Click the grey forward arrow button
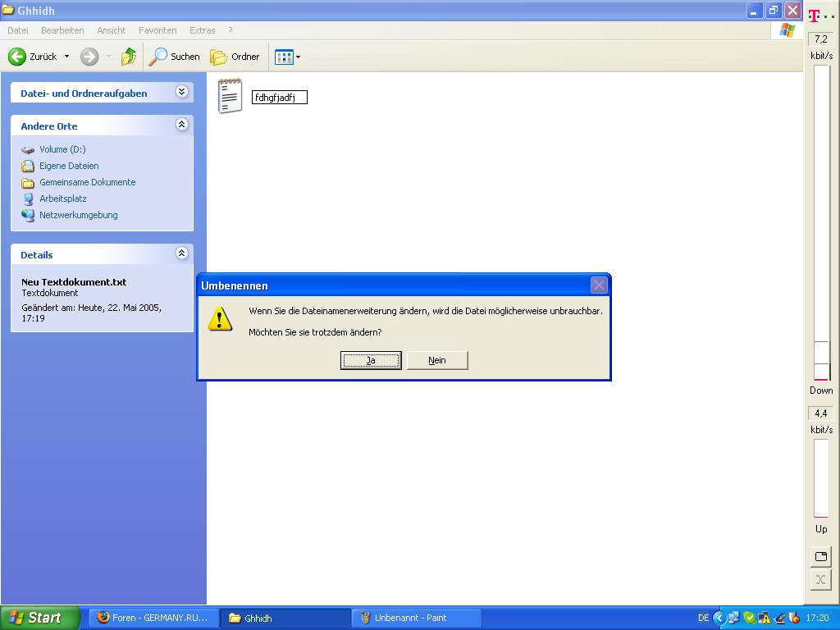Image resolution: width=840 pixels, height=630 pixels. click(89, 57)
